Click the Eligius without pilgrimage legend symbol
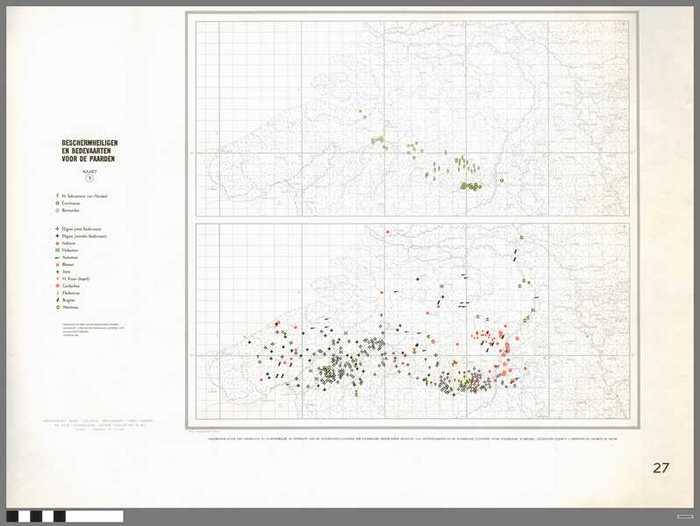The height and width of the screenshot is (526, 700). (58, 238)
